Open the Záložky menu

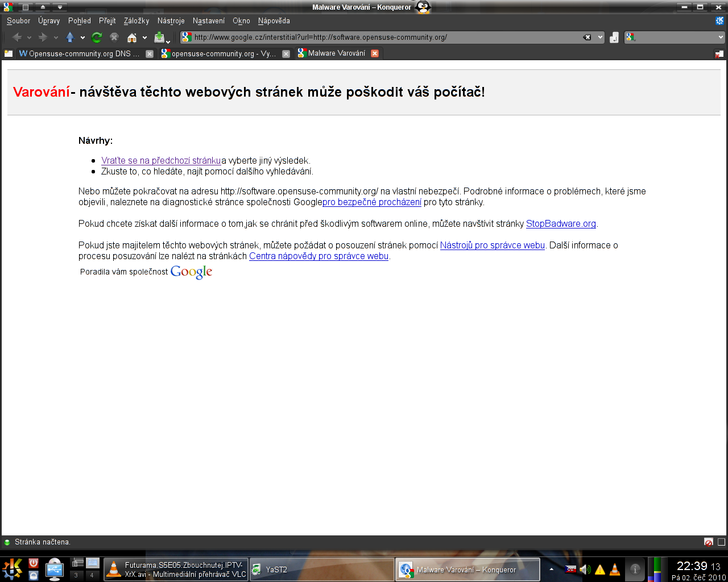point(136,21)
